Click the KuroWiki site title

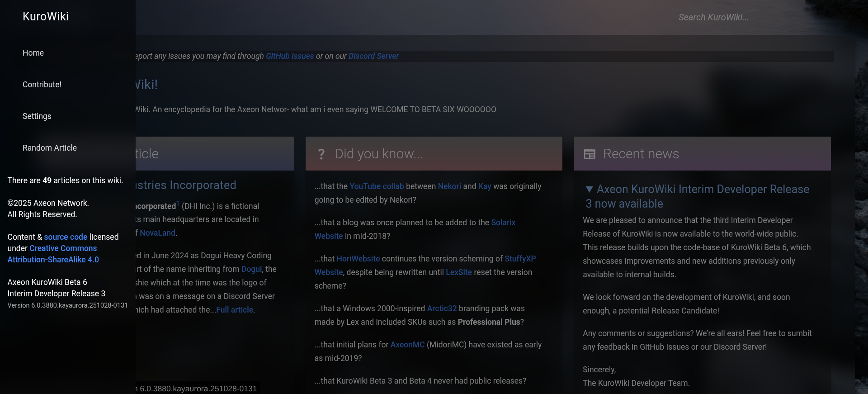pyautogui.click(x=46, y=16)
